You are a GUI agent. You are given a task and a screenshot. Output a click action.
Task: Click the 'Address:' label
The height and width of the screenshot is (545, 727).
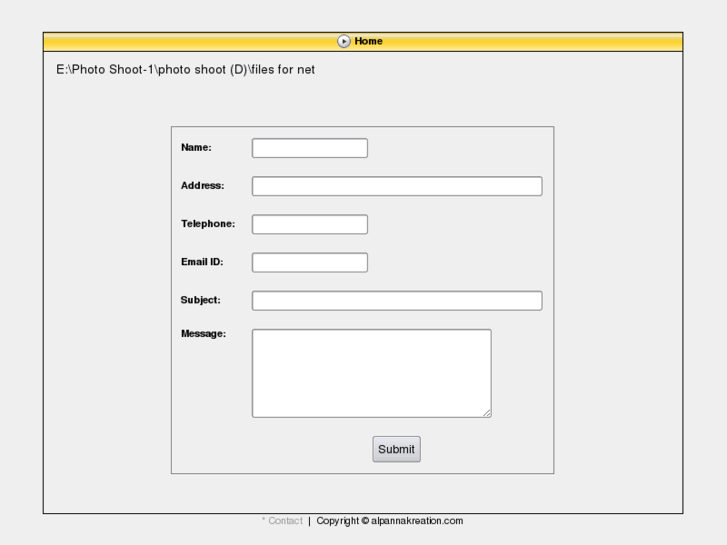point(203,186)
